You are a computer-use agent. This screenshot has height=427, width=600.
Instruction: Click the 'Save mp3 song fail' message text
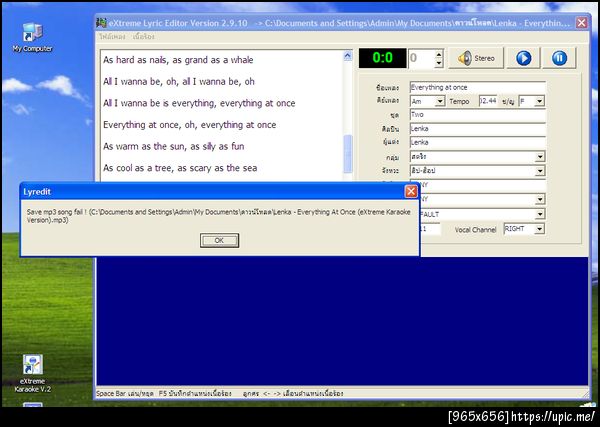coord(218,216)
